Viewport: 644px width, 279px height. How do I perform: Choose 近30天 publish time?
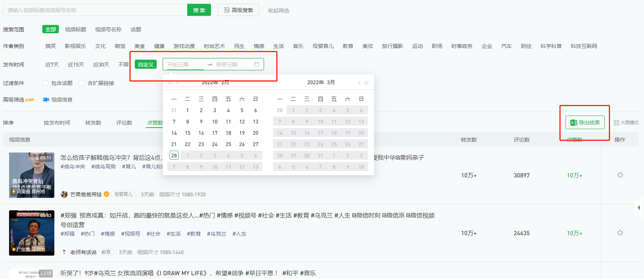(x=101, y=65)
